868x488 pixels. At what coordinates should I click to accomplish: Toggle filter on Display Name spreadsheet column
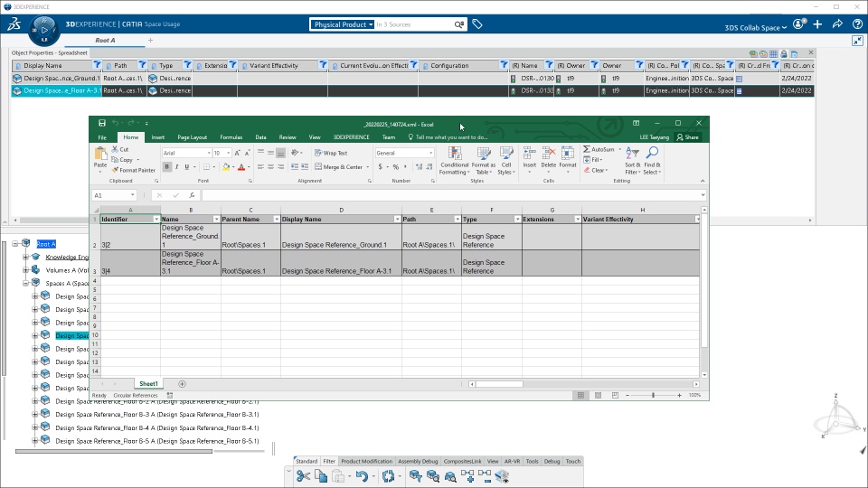[x=97, y=65]
